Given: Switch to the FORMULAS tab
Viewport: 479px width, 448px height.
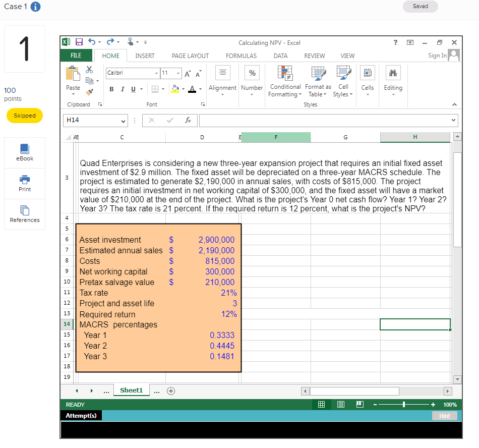Looking at the screenshot, I should point(241,56).
